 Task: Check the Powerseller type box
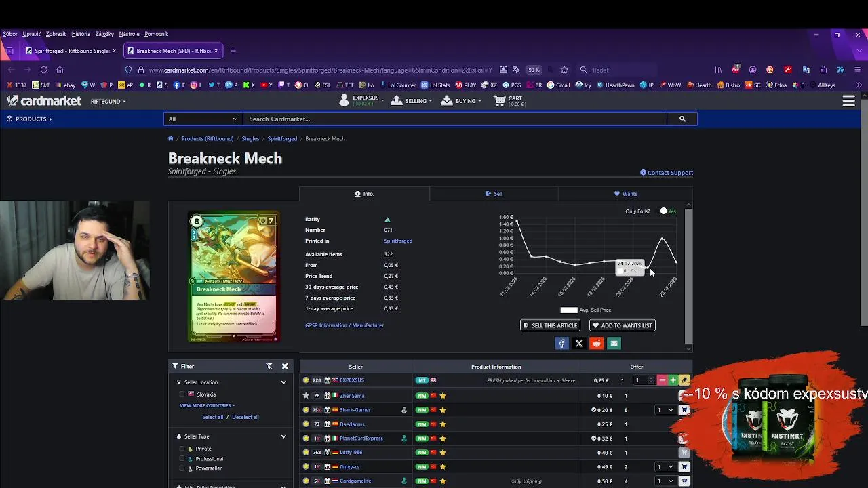tap(182, 468)
